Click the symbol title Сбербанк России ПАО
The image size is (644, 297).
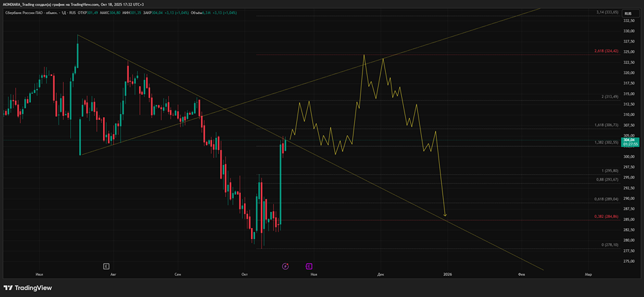[x=24, y=13]
